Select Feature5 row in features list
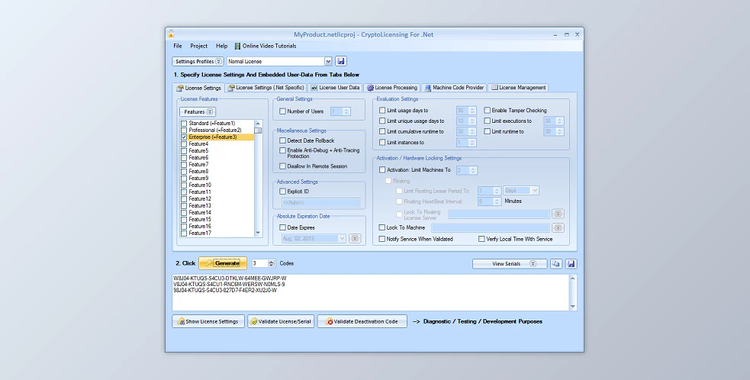750x380 pixels. pos(218,151)
